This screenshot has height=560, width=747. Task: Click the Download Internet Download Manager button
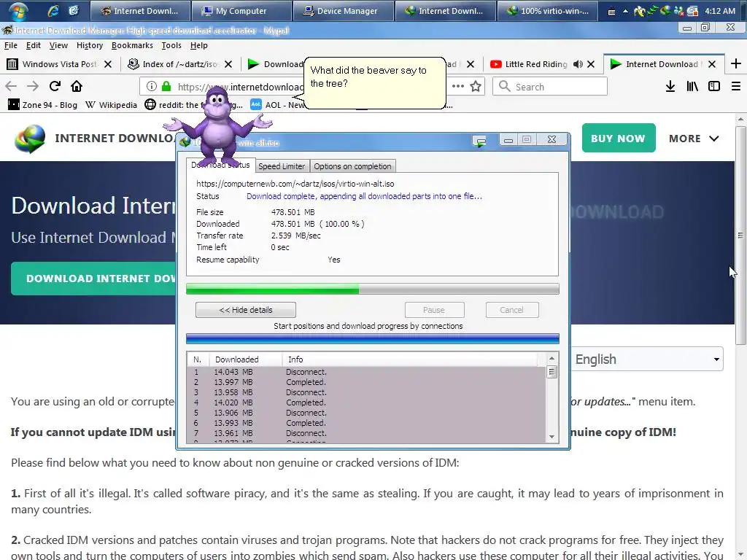93,279
